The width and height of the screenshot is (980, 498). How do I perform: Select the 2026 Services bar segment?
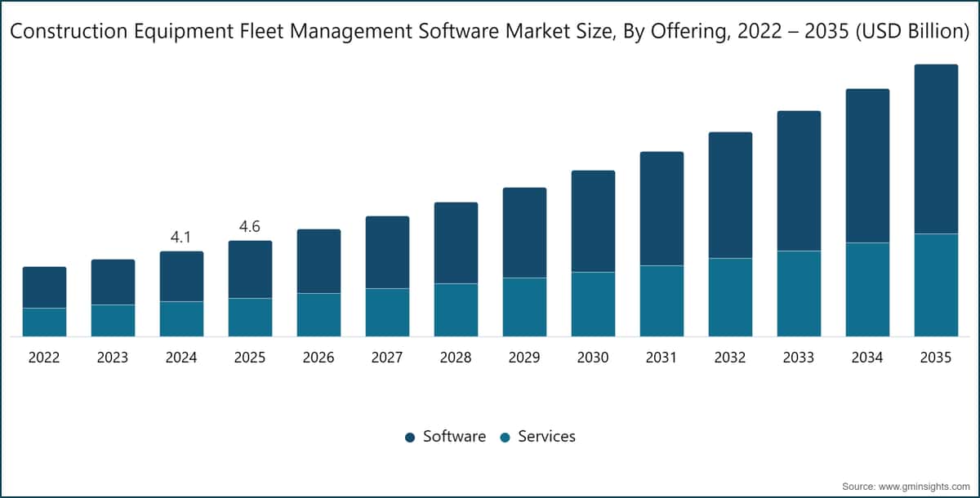(318, 315)
